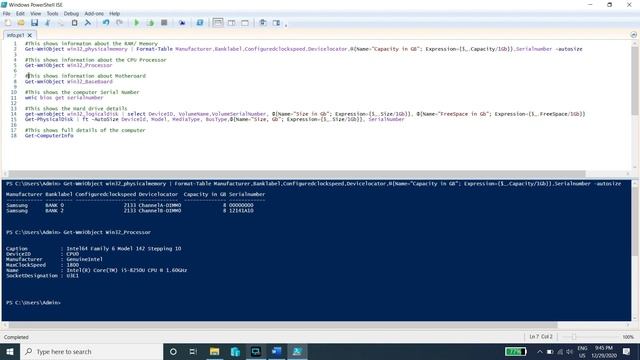Show the Command Add-on pane
The width and height of the screenshot is (640, 360).
(276, 23)
